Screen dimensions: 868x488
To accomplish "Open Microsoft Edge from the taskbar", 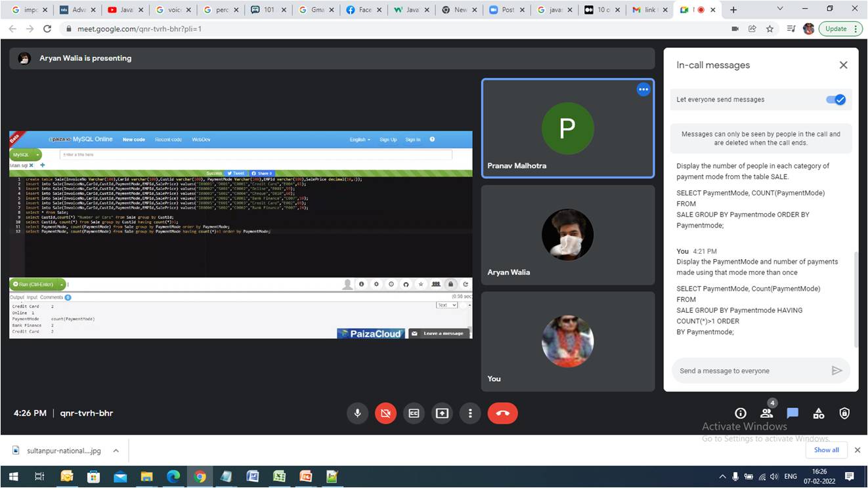I will [173, 477].
